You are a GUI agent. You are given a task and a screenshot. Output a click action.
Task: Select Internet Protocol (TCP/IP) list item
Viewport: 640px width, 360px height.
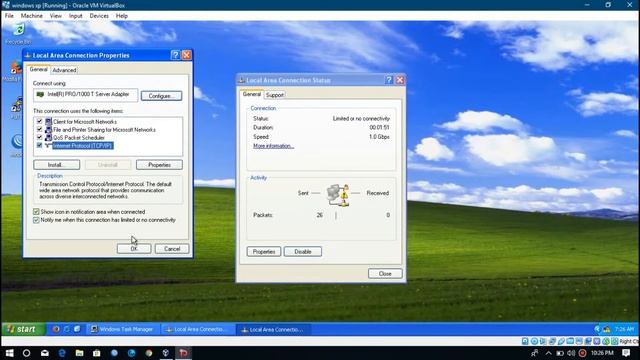click(83, 145)
